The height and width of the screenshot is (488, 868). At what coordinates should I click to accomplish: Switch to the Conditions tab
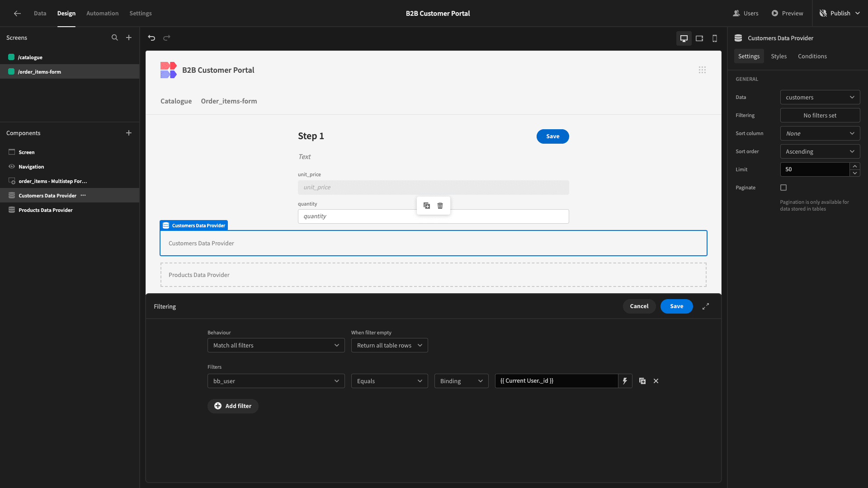[812, 56]
